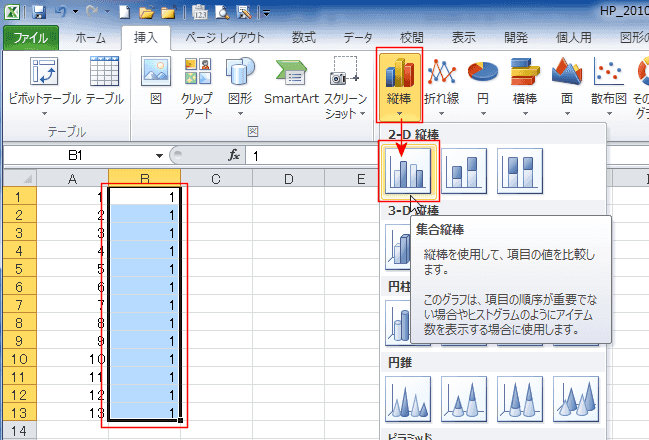Select the fourth 円錐 3-D cone chart thumbnail
This screenshot has width=649, height=440.
click(576, 399)
